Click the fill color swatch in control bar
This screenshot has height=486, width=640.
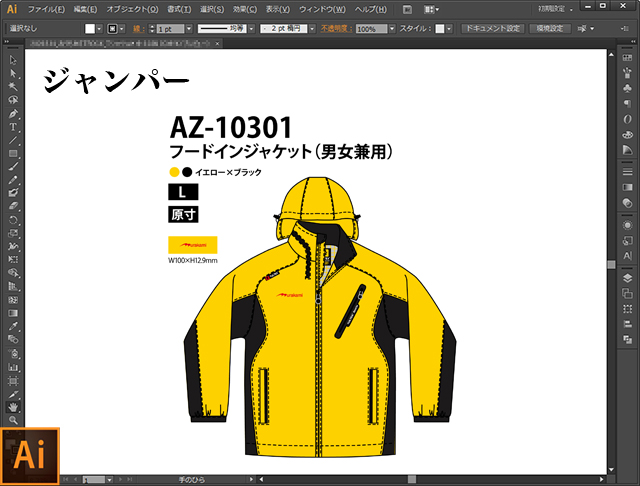pos(89,29)
